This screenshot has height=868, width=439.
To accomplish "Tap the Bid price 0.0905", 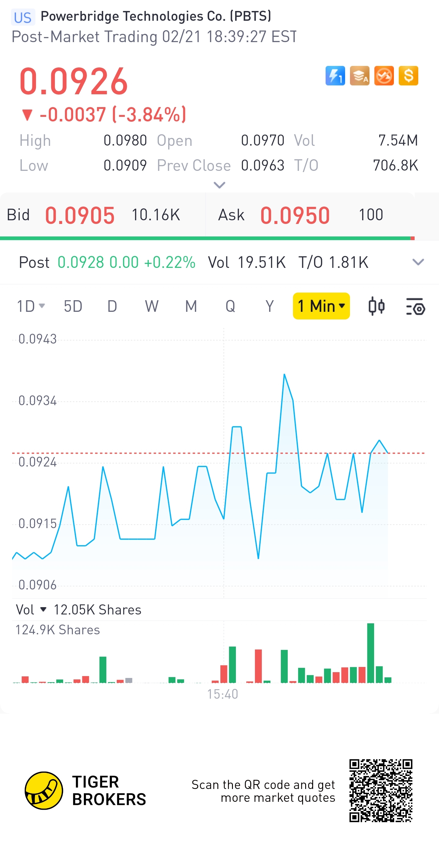I will click(x=80, y=215).
